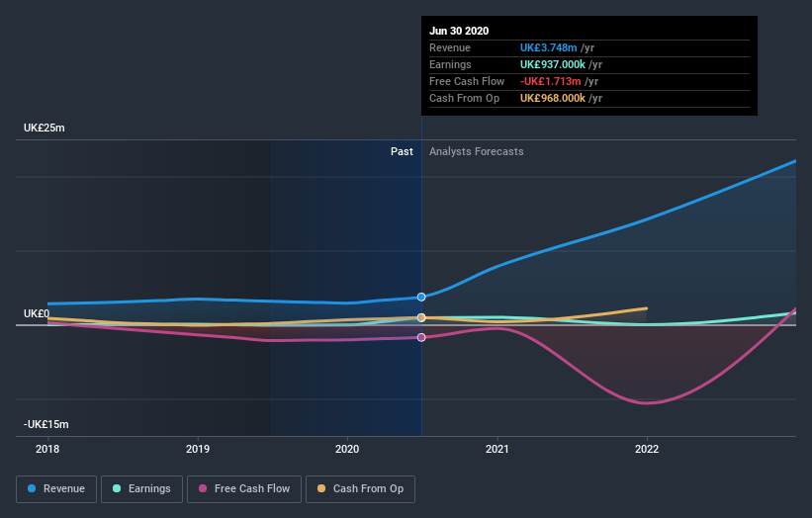Select the pink Free Cash Flow data point
Image resolution: width=812 pixels, height=518 pixels.
tap(421, 337)
